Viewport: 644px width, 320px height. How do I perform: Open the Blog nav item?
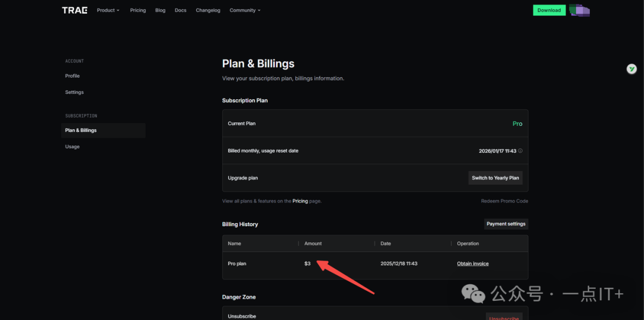coord(160,10)
